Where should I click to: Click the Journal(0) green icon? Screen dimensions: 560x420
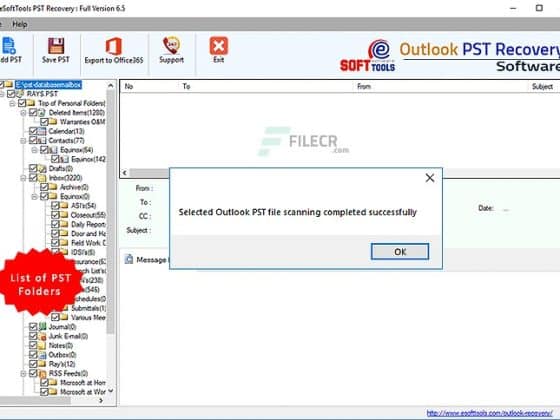pyautogui.click(x=42, y=326)
